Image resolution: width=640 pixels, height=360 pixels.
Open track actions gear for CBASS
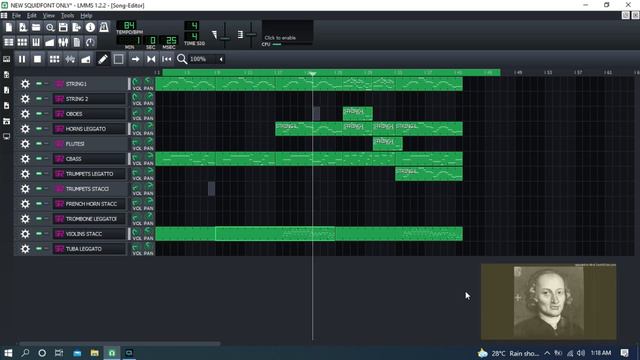(x=25, y=159)
